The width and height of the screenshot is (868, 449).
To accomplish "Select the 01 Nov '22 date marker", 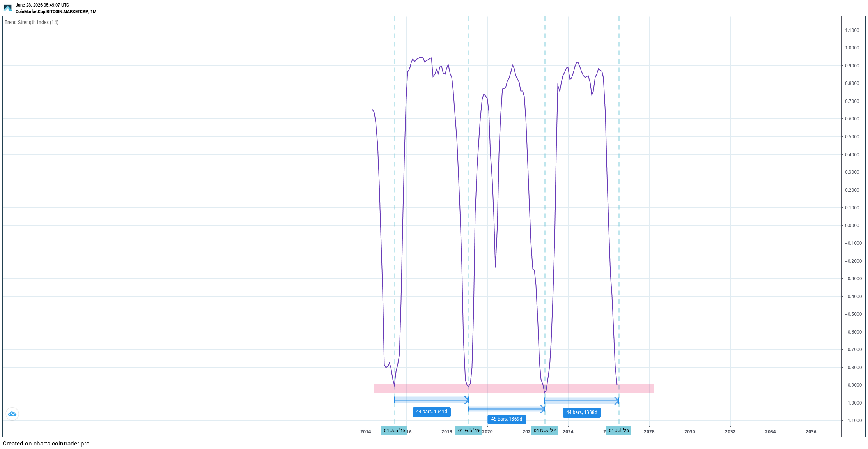I will (x=545, y=431).
